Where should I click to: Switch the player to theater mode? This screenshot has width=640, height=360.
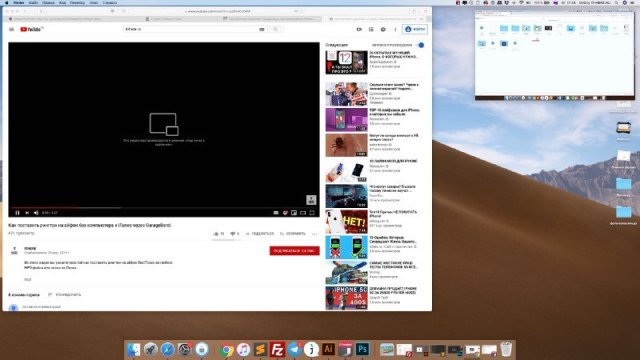[x=303, y=213]
